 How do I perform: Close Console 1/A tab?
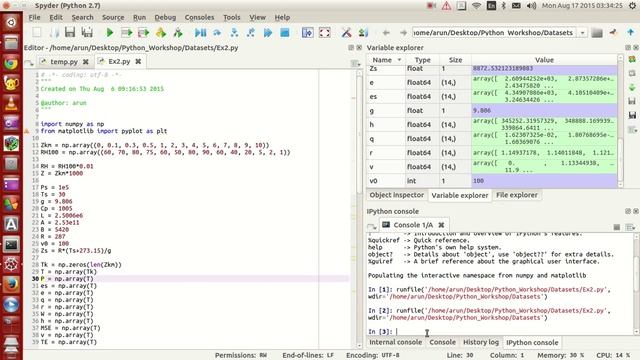(x=441, y=225)
